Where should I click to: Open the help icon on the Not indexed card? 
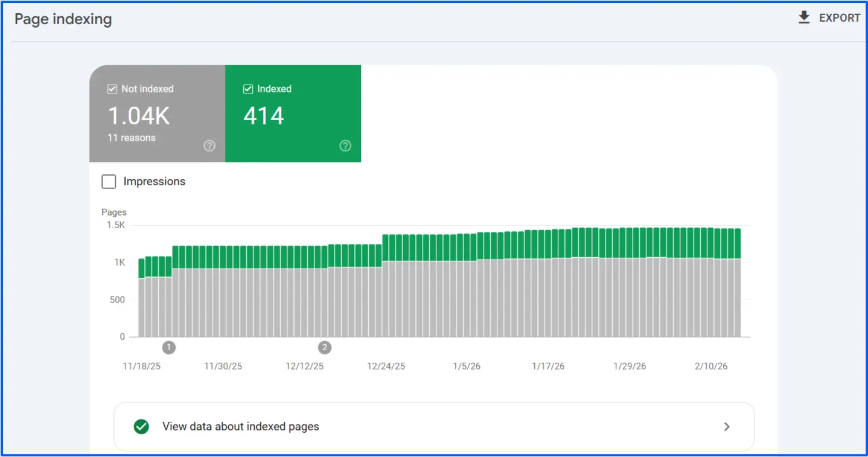tap(209, 145)
